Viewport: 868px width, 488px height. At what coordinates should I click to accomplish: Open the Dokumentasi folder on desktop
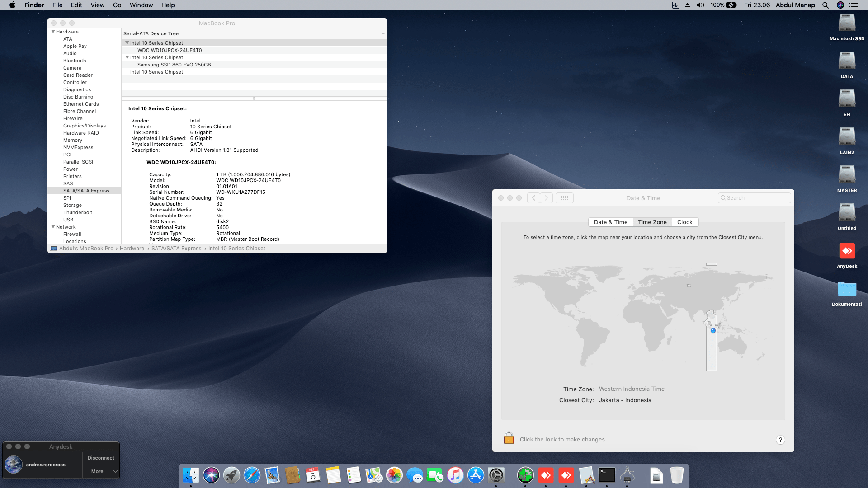click(847, 289)
